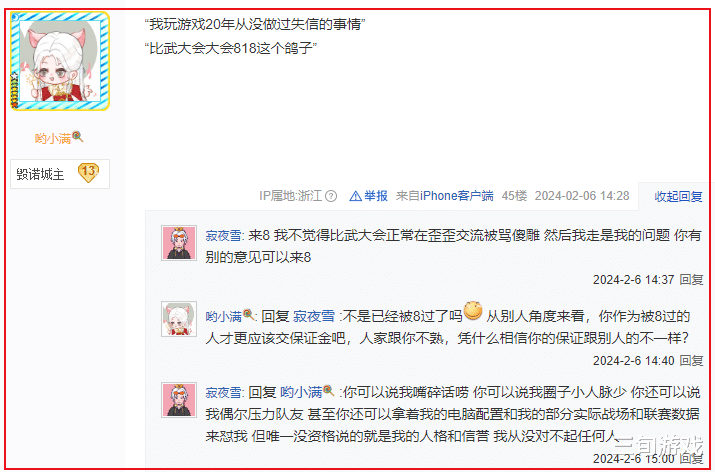Open the 哟小满 author name in the second reply
This screenshot has height=472, width=715.
coord(223,316)
